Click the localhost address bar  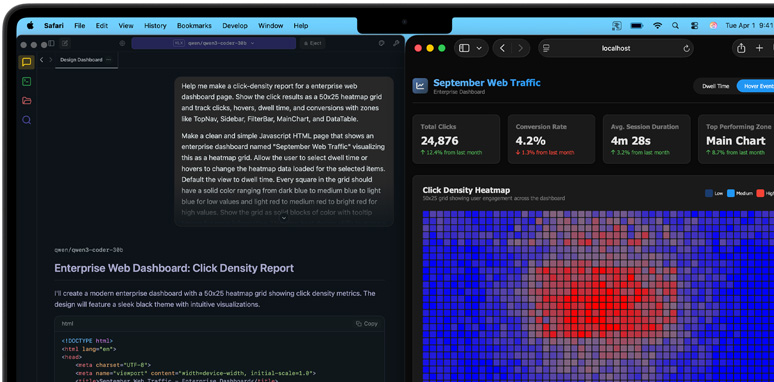(x=616, y=48)
